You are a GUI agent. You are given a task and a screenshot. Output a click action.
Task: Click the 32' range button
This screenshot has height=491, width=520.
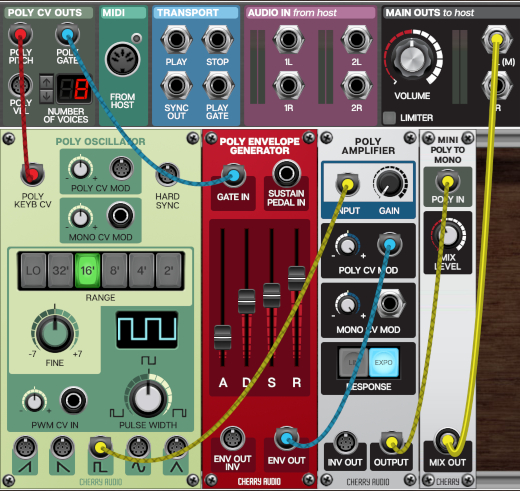tap(60, 270)
